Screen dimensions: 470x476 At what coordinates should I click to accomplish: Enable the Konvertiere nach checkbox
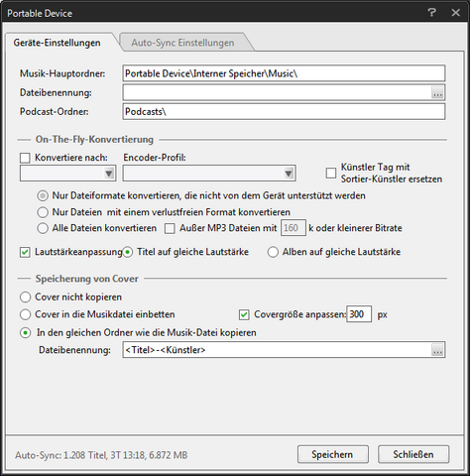pos(25,158)
